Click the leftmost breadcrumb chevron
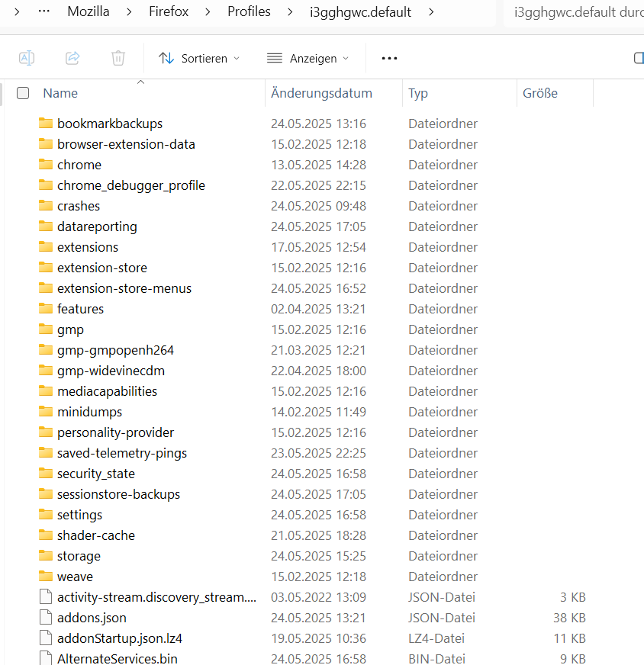The width and height of the screenshot is (644, 665). tap(17, 12)
